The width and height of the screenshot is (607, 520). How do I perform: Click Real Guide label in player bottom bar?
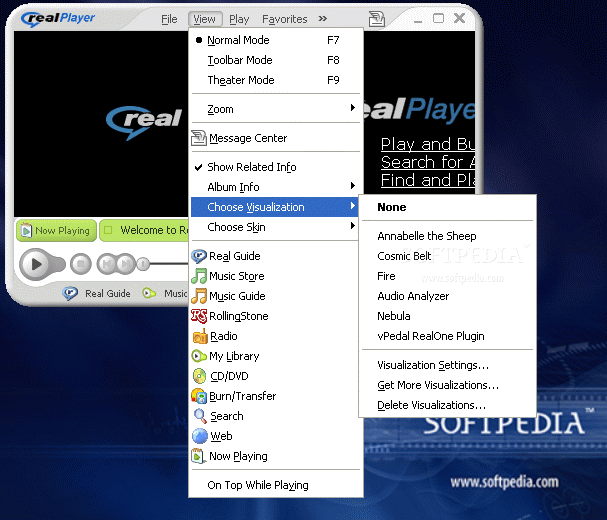[x=108, y=293]
